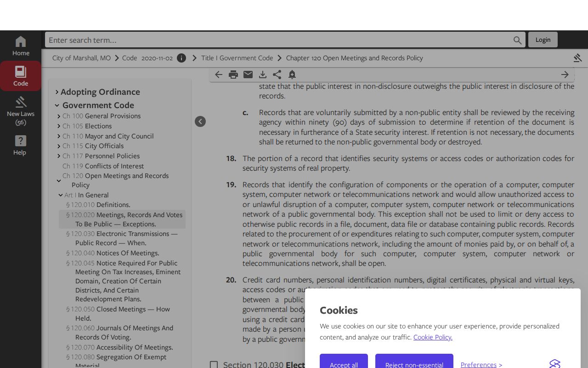Open City of Marshall, MO breadcrumb

coord(81,58)
